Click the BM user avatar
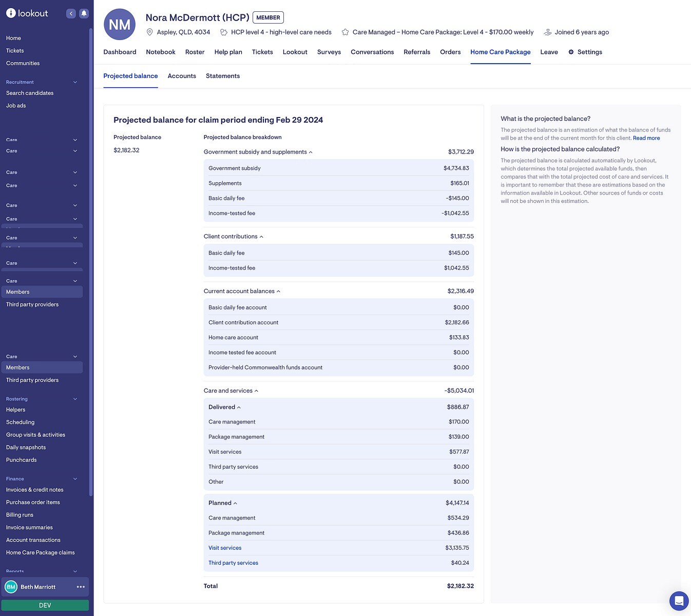The image size is (691, 616). (x=11, y=587)
